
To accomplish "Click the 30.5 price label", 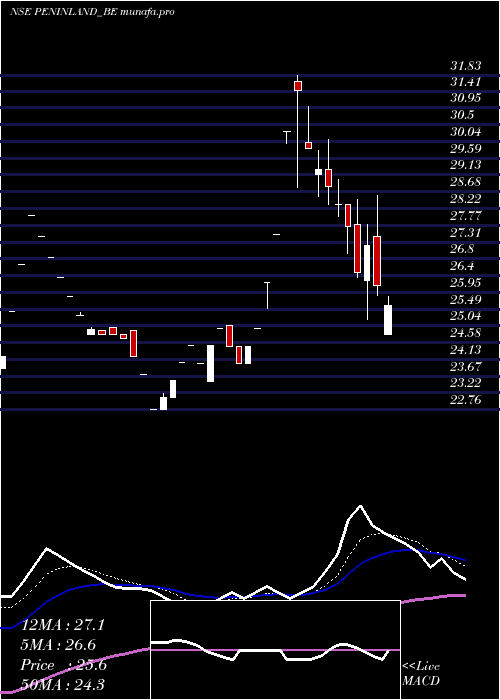I will [x=462, y=115].
